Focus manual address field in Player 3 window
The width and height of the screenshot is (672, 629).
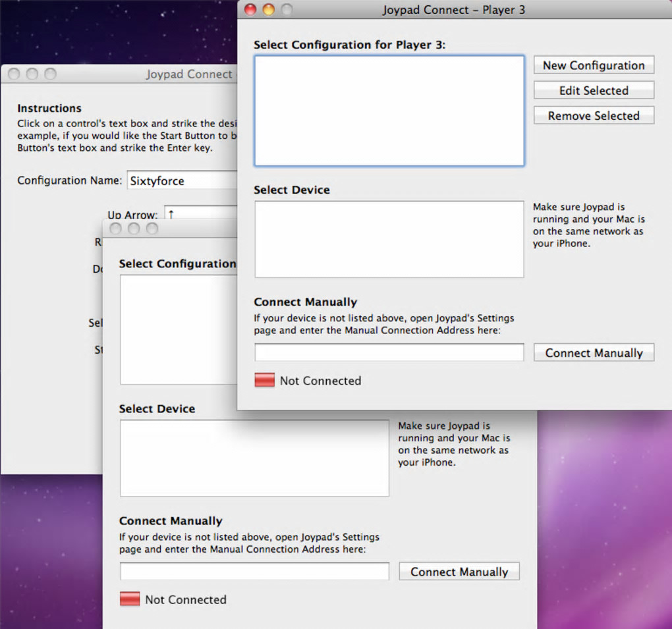[x=389, y=352]
